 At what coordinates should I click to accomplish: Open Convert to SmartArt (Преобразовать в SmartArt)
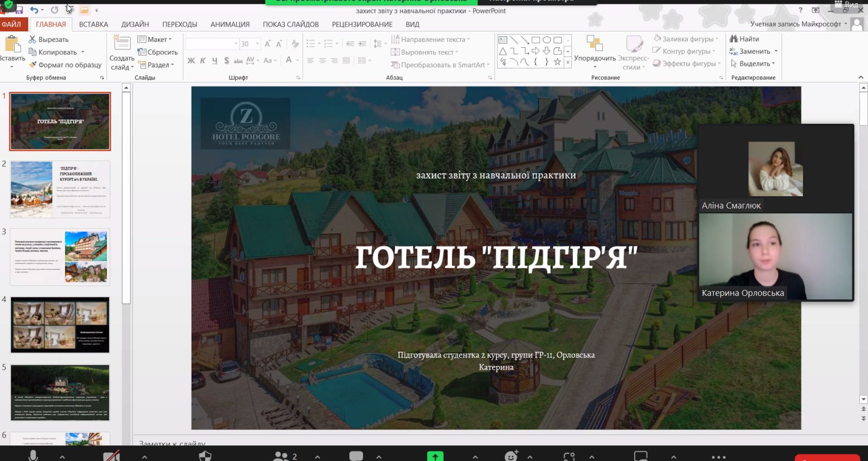point(440,65)
